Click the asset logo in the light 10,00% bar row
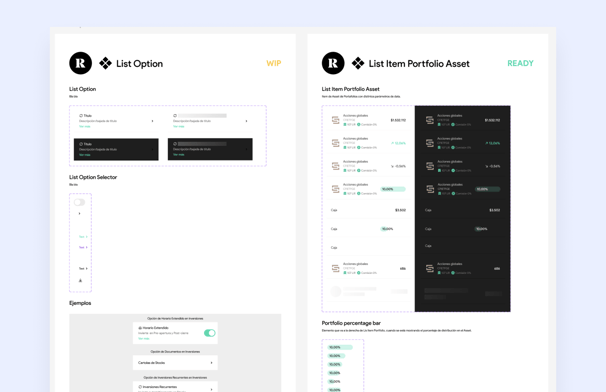The image size is (606, 392). coord(335,189)
